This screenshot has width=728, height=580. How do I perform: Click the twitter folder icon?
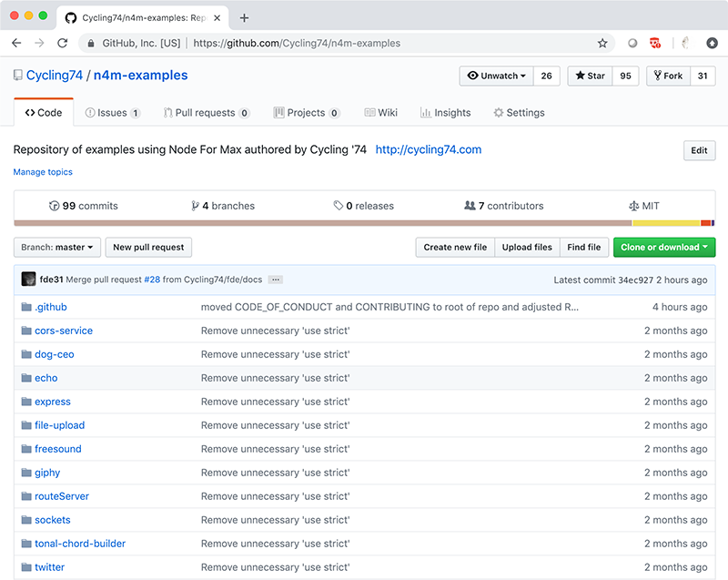(26, 567)
